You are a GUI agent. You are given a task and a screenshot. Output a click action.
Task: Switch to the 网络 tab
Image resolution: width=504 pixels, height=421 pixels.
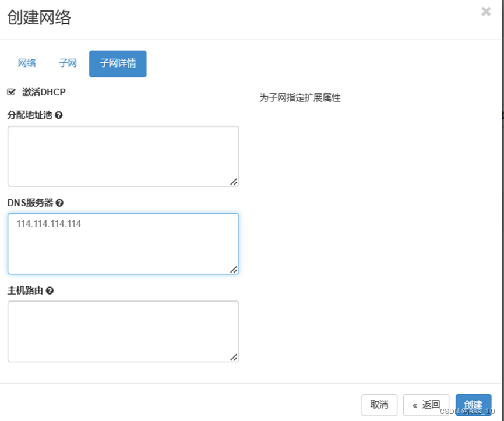27,63
